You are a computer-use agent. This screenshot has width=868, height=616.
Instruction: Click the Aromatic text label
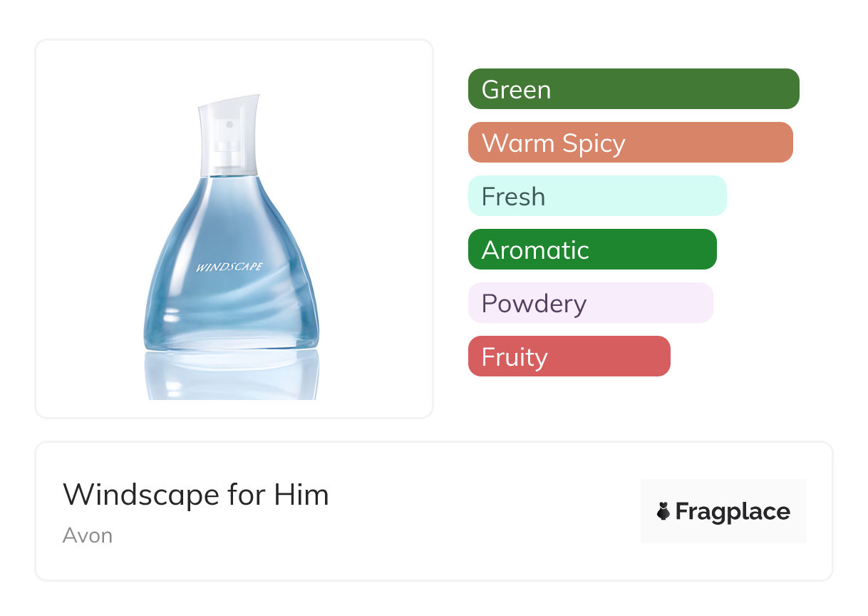[x=535, y=250]
